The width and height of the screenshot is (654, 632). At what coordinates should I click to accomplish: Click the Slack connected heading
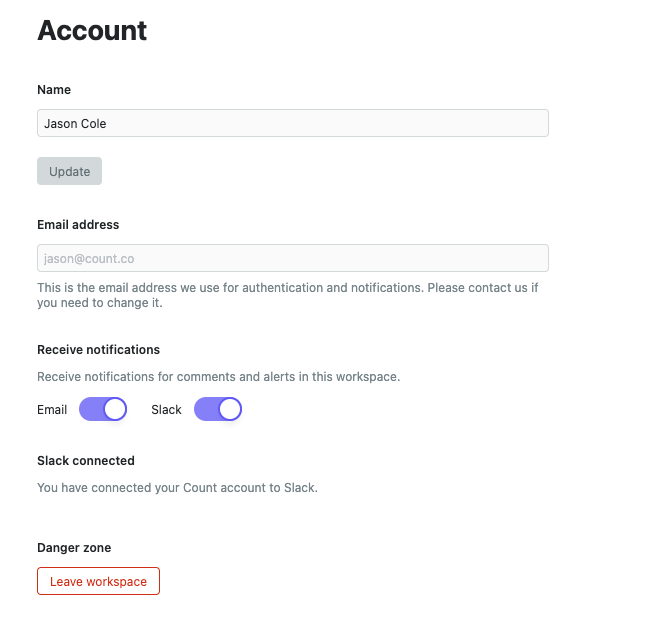(86, 461)
